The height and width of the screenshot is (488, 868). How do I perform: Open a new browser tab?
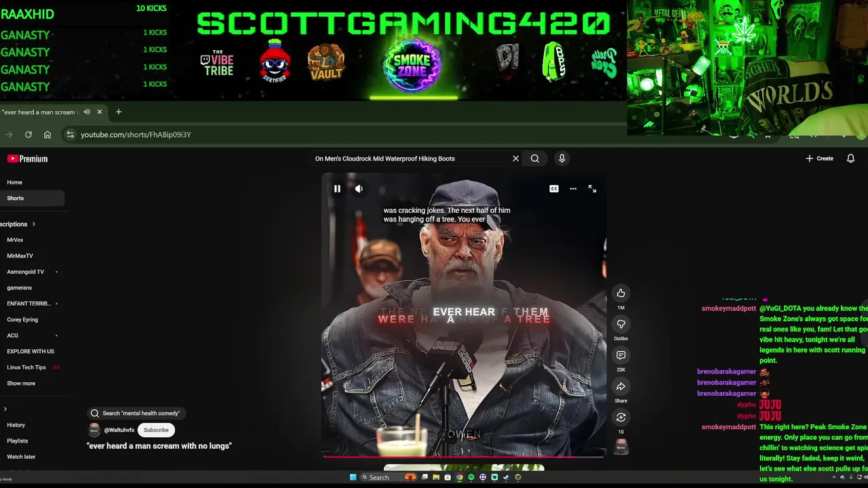(x=119, y=112)
